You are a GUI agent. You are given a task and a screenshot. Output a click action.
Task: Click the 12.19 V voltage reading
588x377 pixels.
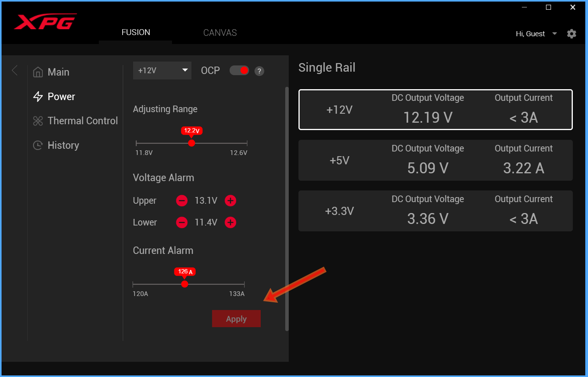(x=428, y=117)
